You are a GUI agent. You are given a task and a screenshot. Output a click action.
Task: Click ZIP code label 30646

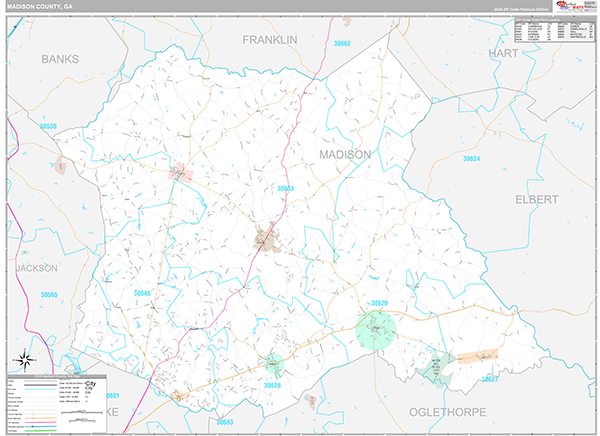click(x=142, y=293)
